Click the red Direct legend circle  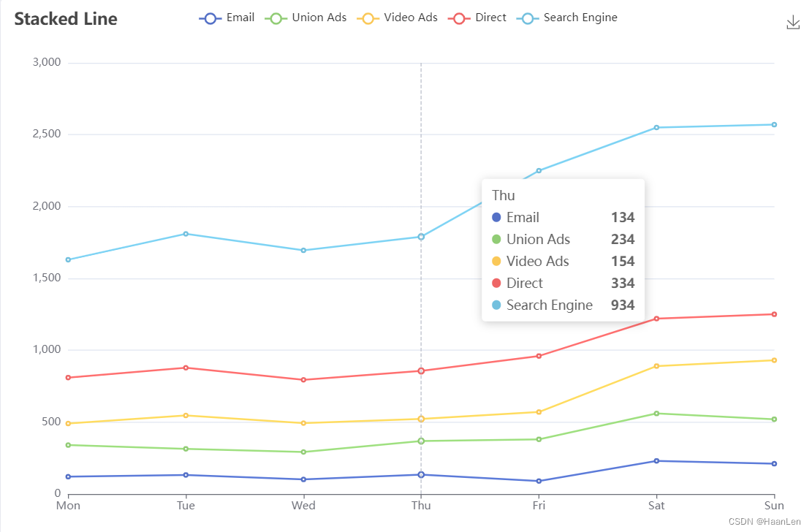pos(458,18)
